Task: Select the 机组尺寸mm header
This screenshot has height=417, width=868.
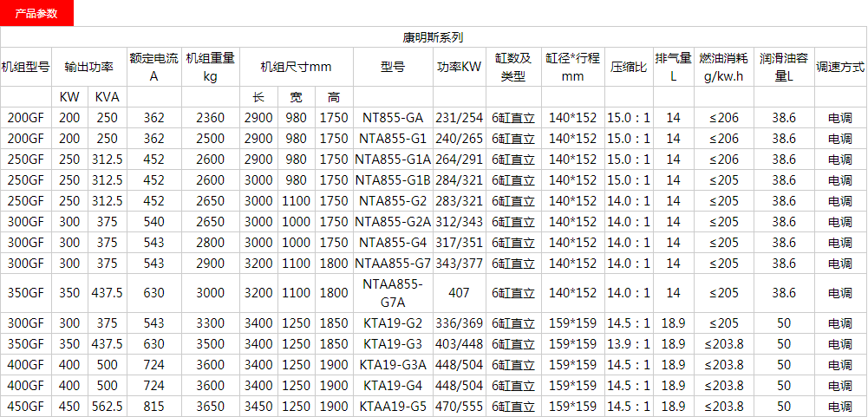Action: click(296, 68)
